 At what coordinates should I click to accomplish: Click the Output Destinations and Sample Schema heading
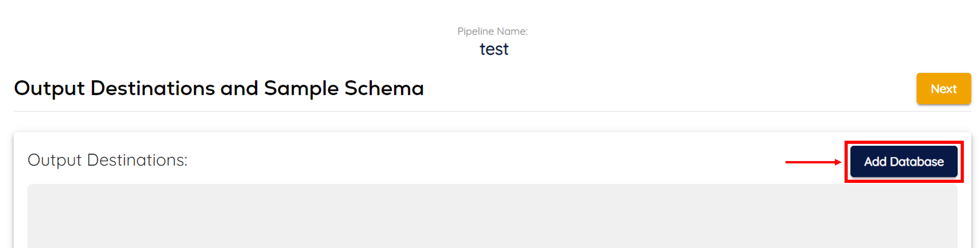219,88
